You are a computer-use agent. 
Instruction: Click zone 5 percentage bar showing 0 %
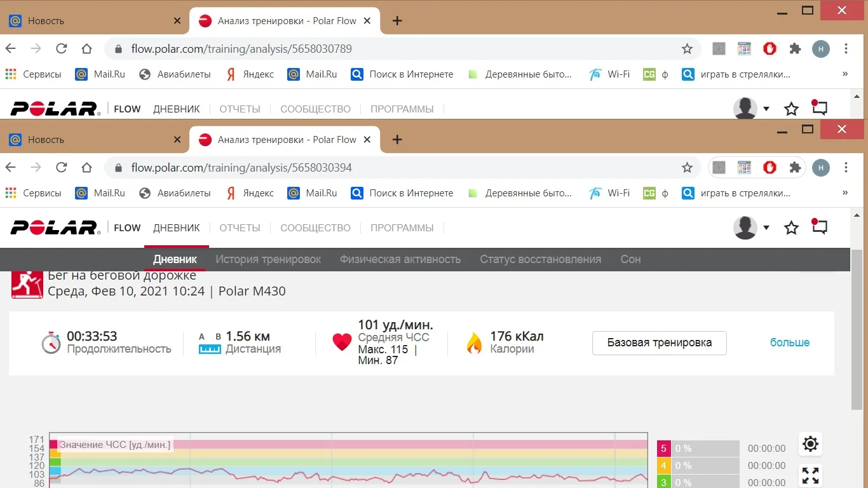[706, 449]
